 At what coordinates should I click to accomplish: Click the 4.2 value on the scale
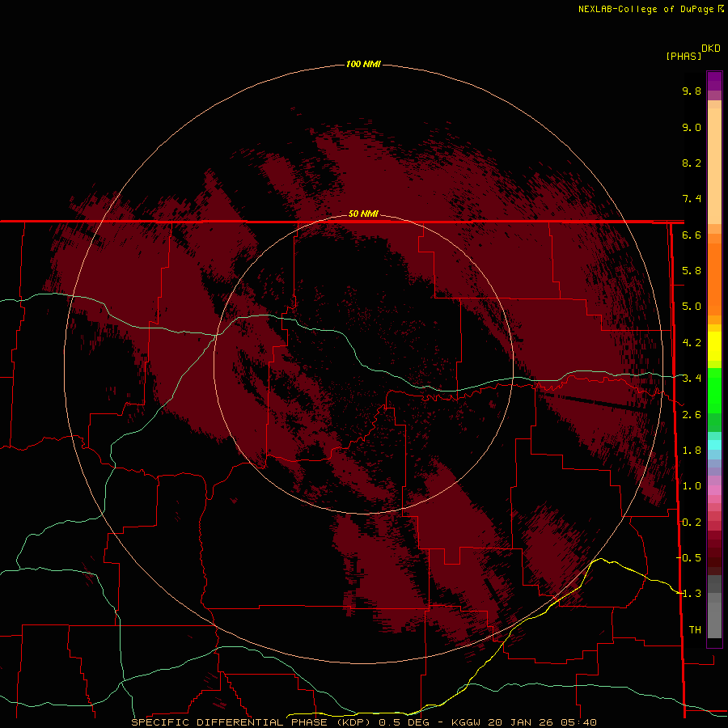692,343
